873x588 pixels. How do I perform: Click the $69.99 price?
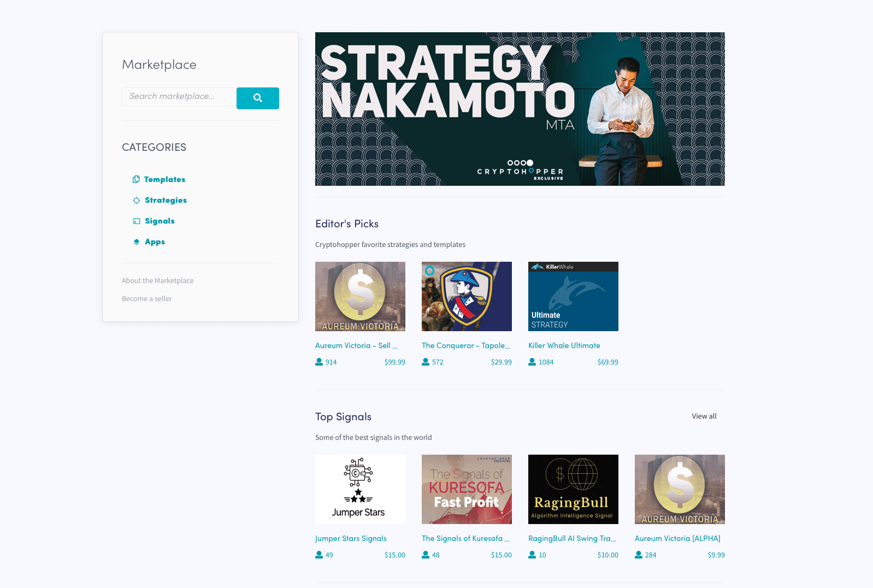[608, 362]
